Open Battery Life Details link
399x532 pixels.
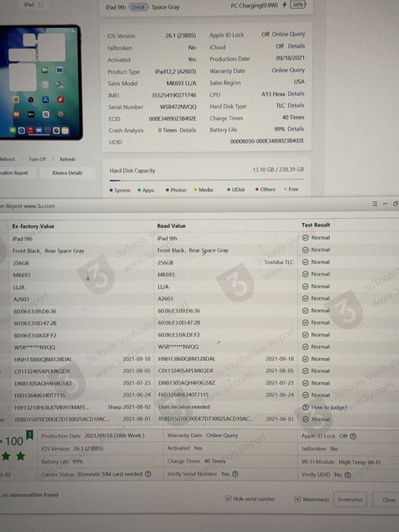coord(296,129)
